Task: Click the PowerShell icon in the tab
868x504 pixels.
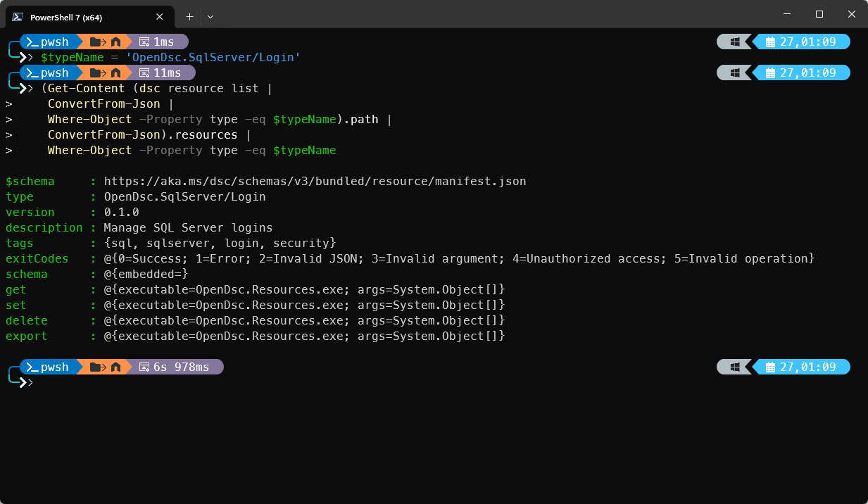Action: [x=18, y=17]
